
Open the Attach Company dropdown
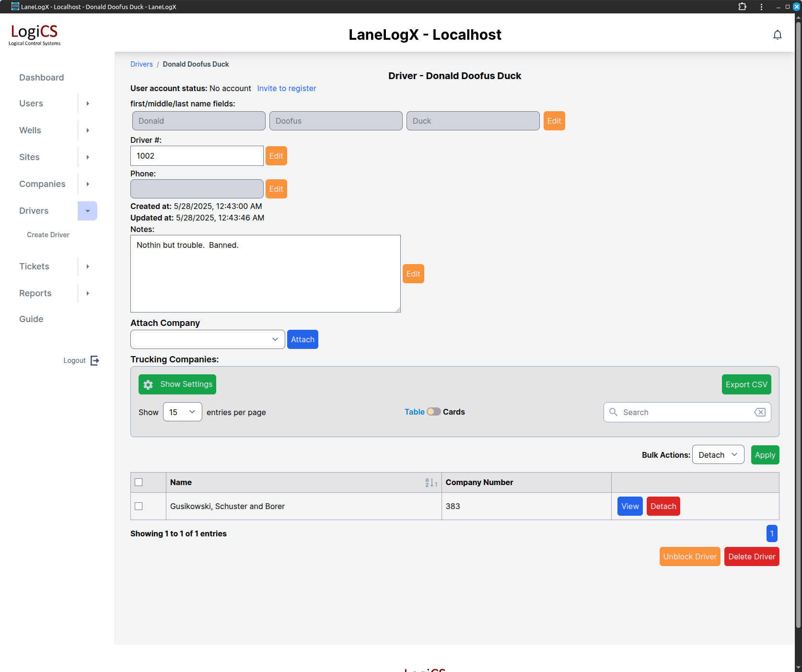click(x=208, y=339)
